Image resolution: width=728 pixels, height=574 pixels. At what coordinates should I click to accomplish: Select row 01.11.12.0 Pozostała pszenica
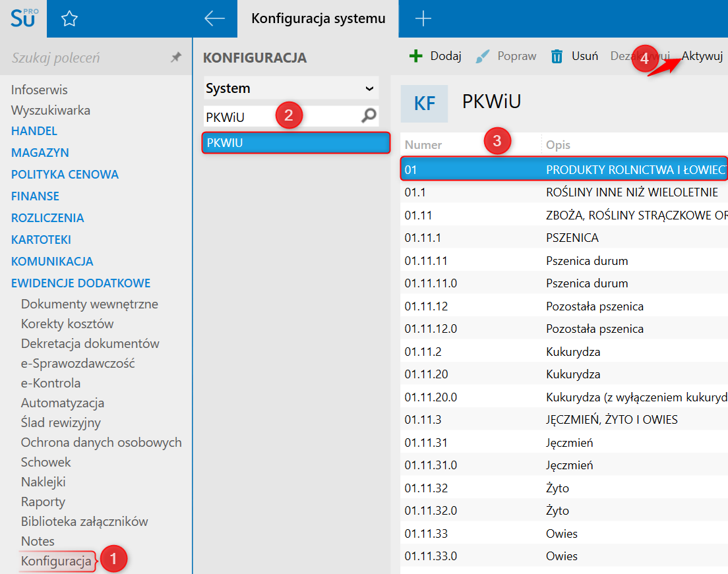coord(564,329)
